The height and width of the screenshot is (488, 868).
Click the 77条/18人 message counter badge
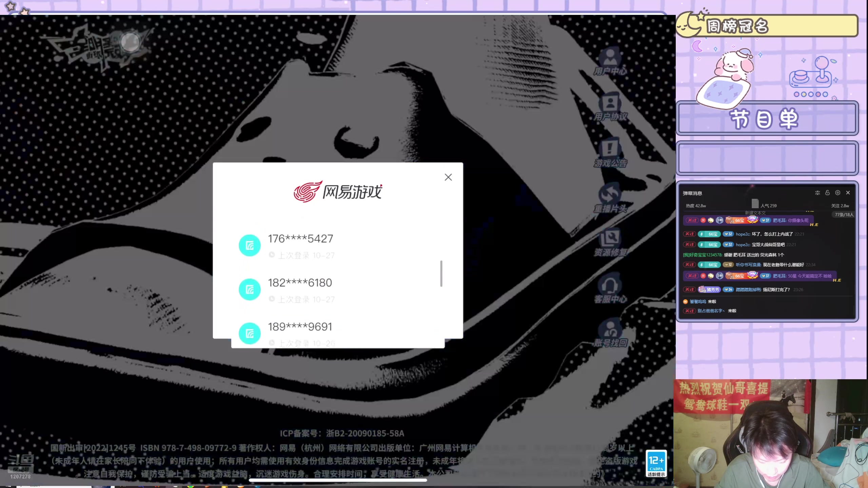(844, 215)
